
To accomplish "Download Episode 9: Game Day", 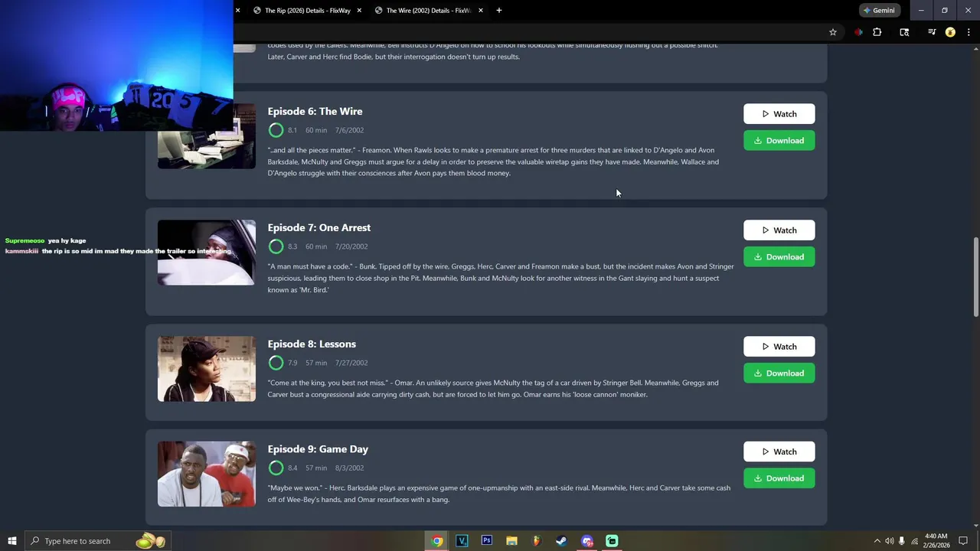I will tap(779, 478).
